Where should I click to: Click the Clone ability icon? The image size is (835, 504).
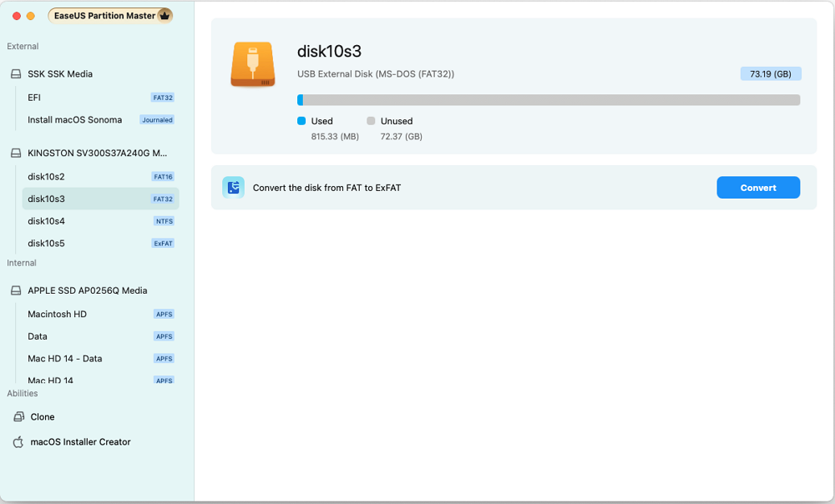(x=18, y=416)
